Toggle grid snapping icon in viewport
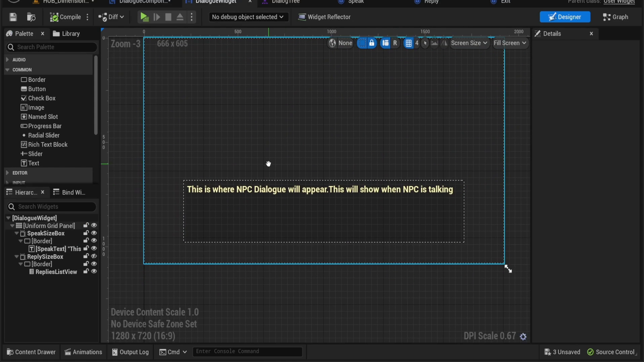The width and height of the screenshot is (644, 362). [408, 43]
